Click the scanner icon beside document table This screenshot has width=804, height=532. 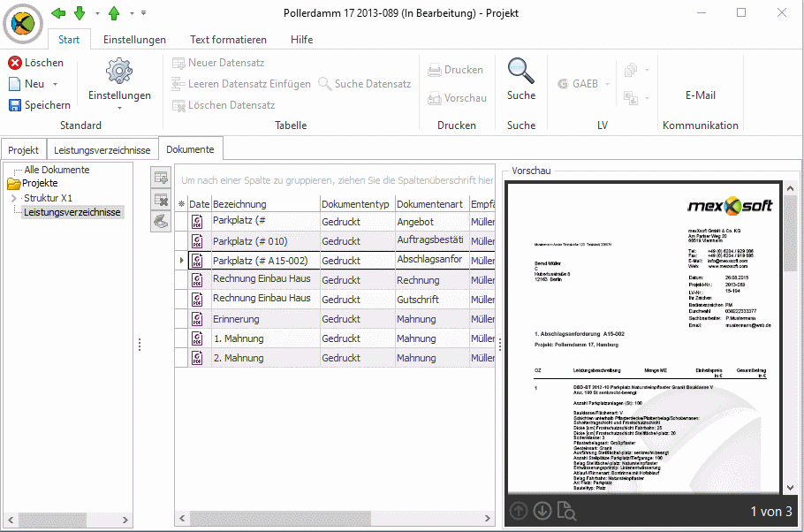click(x=161, y=222)
